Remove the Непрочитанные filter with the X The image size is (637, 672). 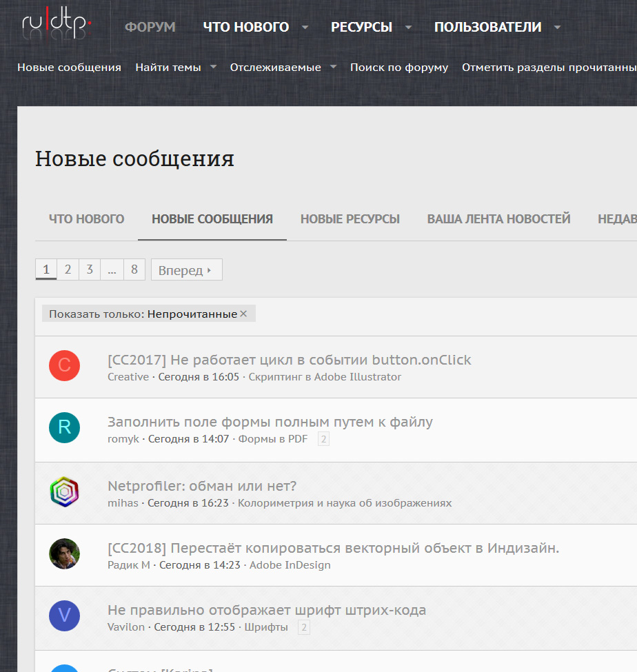[243, 314]
